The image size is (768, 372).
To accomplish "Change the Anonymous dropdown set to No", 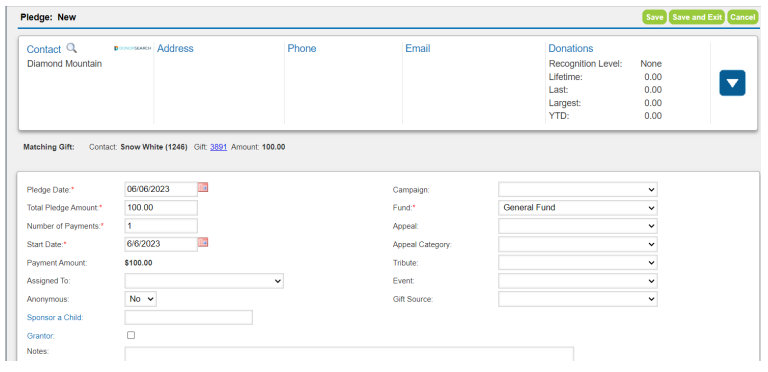I will pyautogui.click(x=141, y=299).
